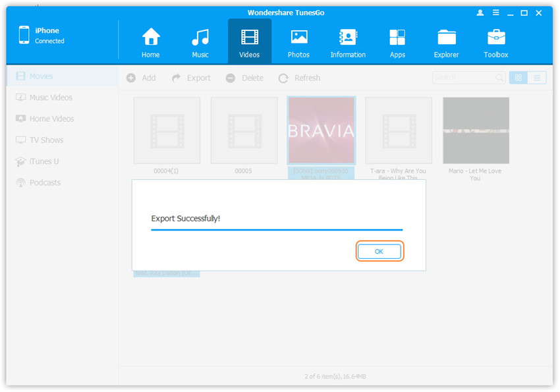Open the Toolbox section
The height and width of the screenshot is (392, 560).
(x=496, y=43)
